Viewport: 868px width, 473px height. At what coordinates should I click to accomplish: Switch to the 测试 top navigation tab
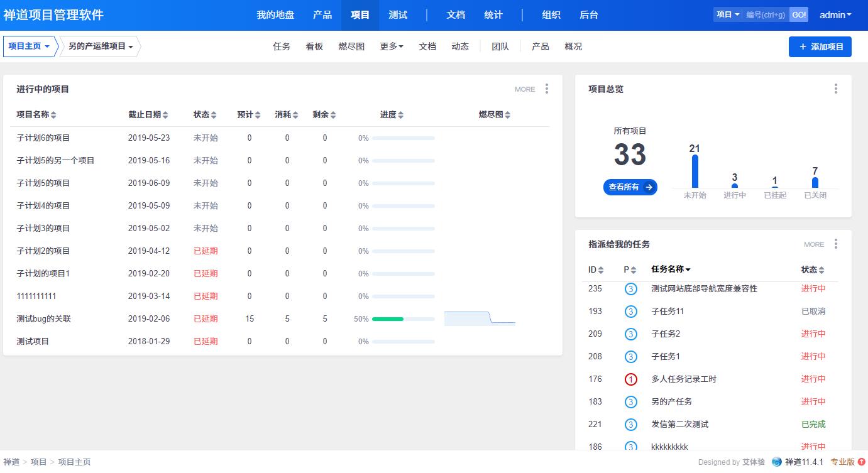tap(398, 15)
